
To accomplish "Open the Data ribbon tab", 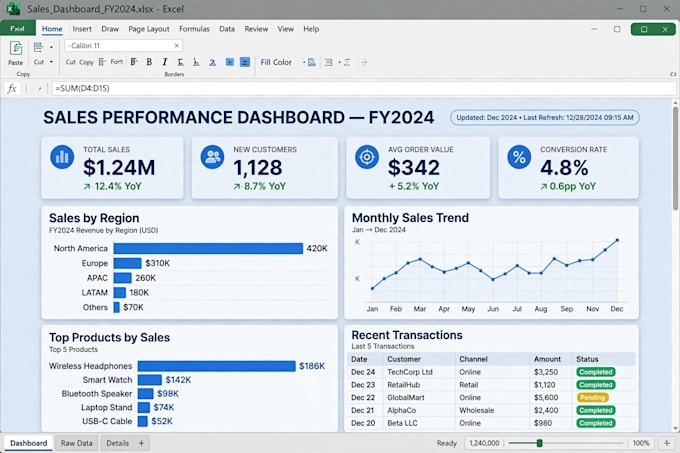I will [227, 29].
